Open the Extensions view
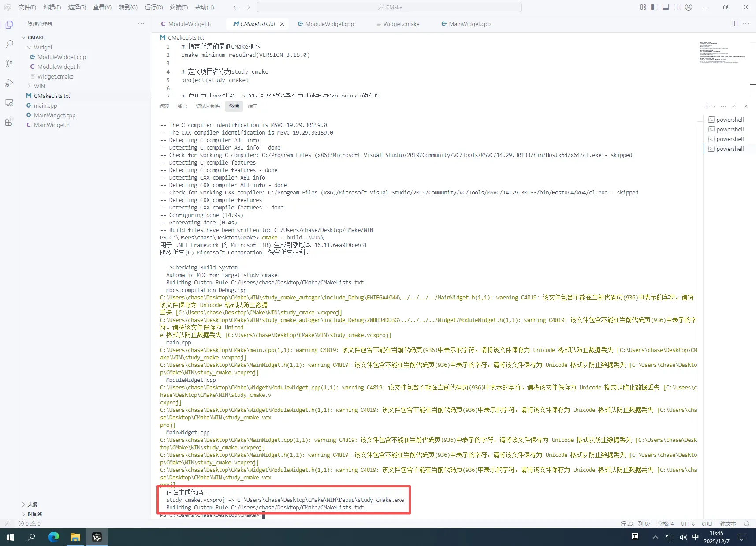Viewport: 756px width, 546px height. point(9,122)
